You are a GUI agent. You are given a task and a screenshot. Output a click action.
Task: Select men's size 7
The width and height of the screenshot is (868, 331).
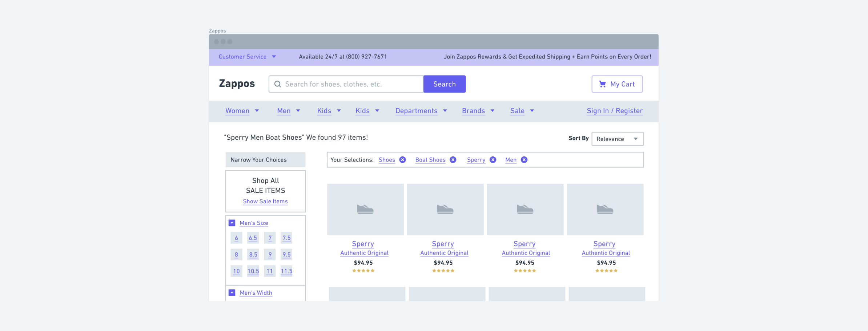270,238
